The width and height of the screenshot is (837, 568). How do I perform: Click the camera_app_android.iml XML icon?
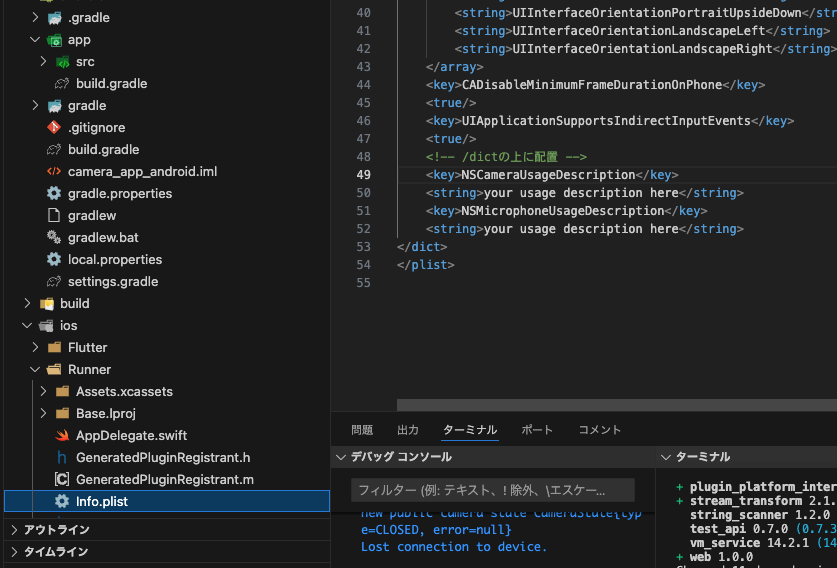coord(54,171)
